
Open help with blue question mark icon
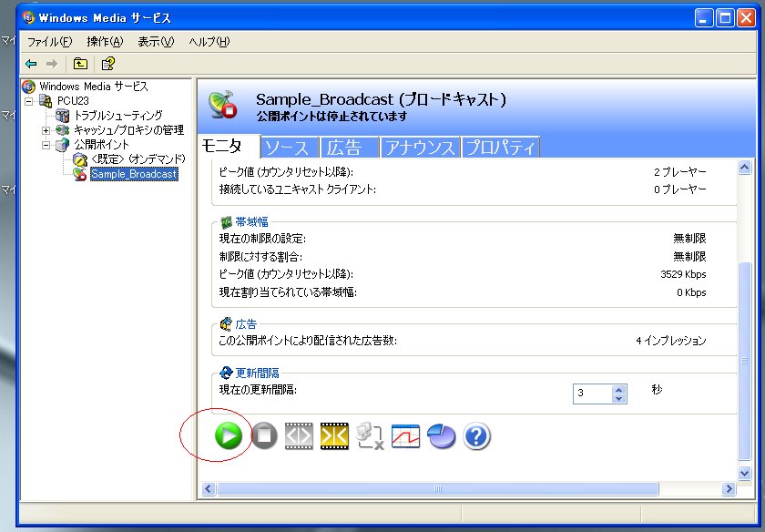[x=476, y=435]
